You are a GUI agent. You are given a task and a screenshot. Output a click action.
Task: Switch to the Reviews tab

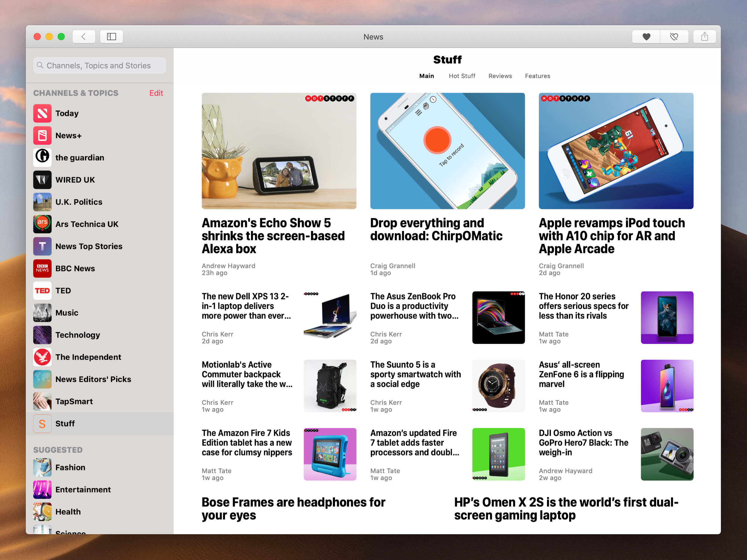[500, 76]
